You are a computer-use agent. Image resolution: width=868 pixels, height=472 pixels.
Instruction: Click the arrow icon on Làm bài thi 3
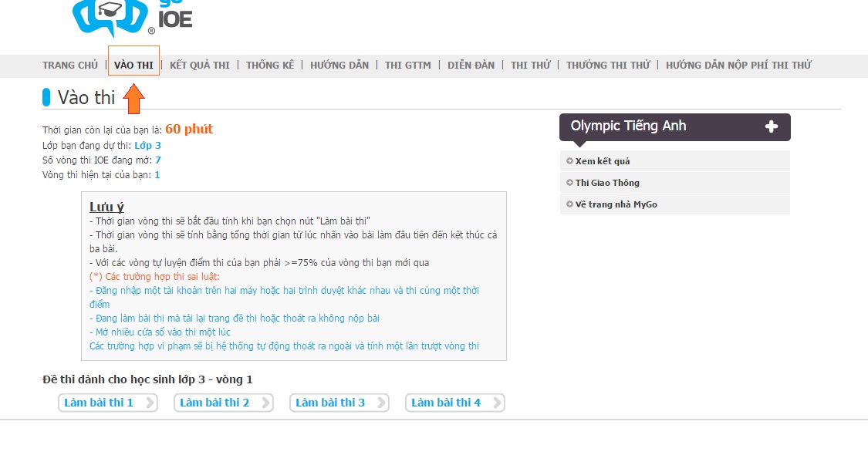[381, 403]
